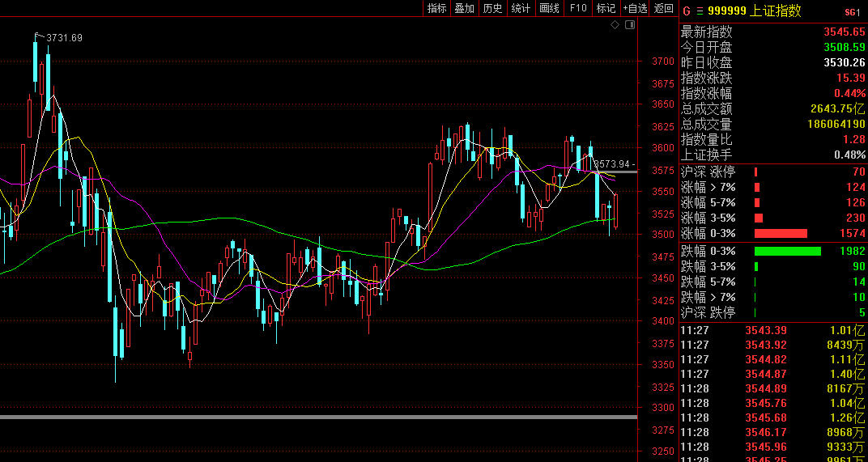This screenshot has width=868, height=462.
Task: Click the red G icon beside the stock code
Action: click(x=686, y=11)
